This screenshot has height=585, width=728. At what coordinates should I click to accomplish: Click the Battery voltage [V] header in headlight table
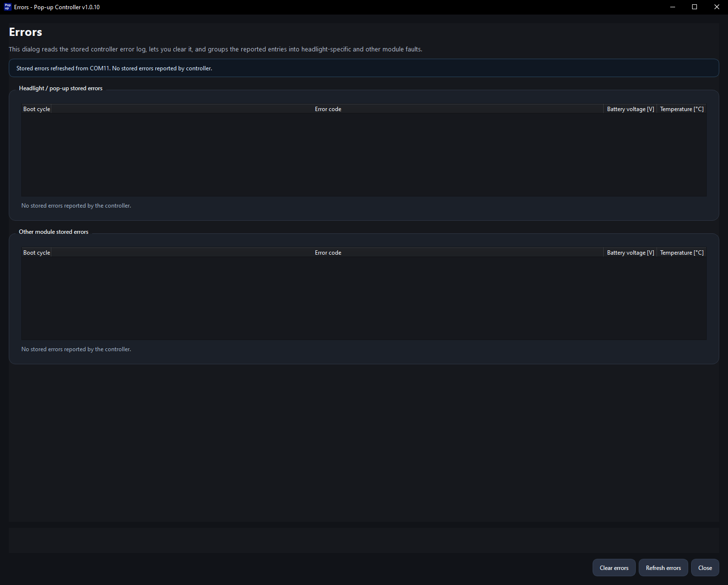[x=630, y=109]
